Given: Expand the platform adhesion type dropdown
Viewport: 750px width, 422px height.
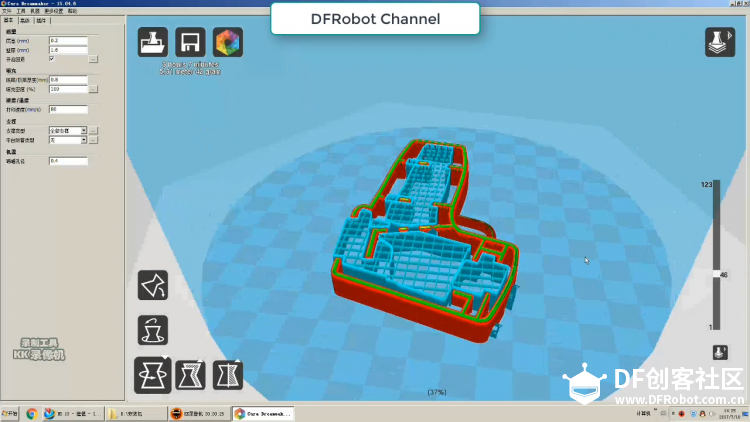Looking at the screenshot, I should tap(84, 140).
